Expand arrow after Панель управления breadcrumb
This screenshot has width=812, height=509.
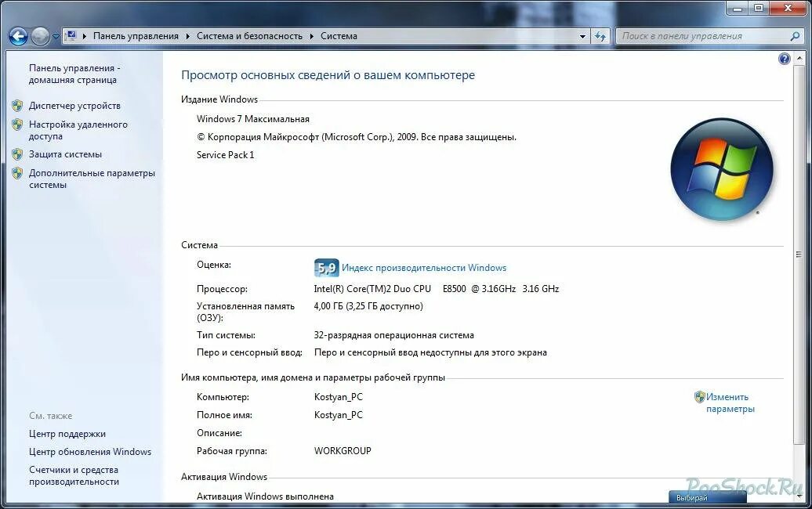pos(187,36)
